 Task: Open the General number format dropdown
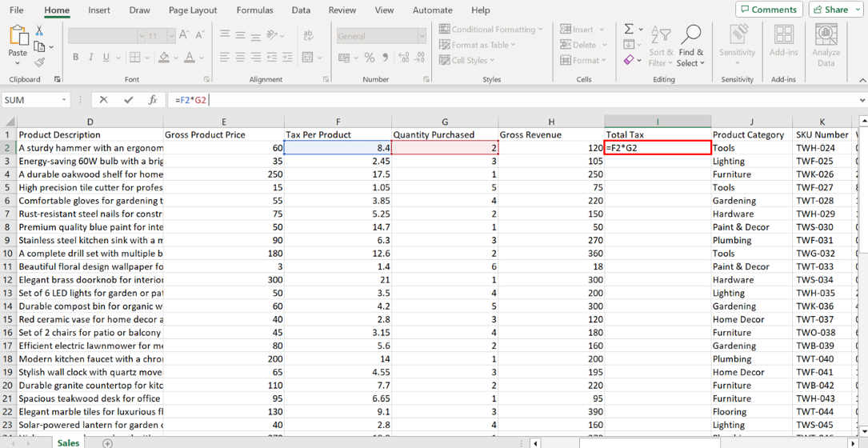pos(422,36)
